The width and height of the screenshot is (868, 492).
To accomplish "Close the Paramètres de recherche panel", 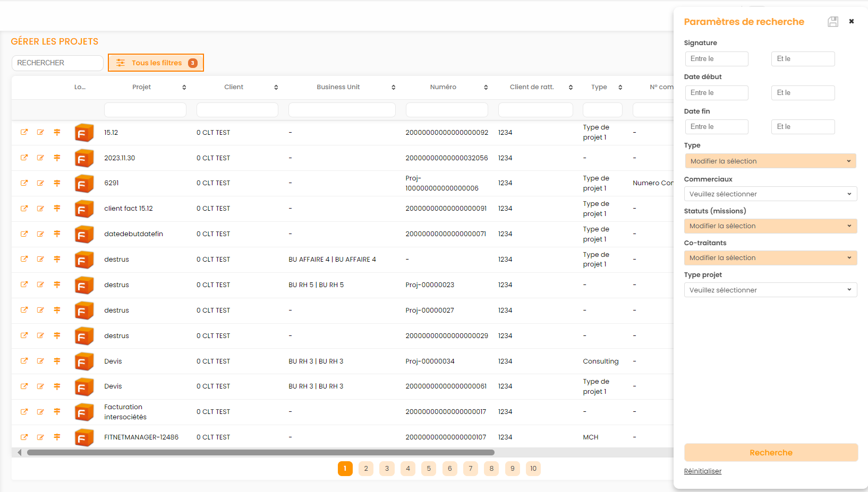I will [x=851, y=21].
